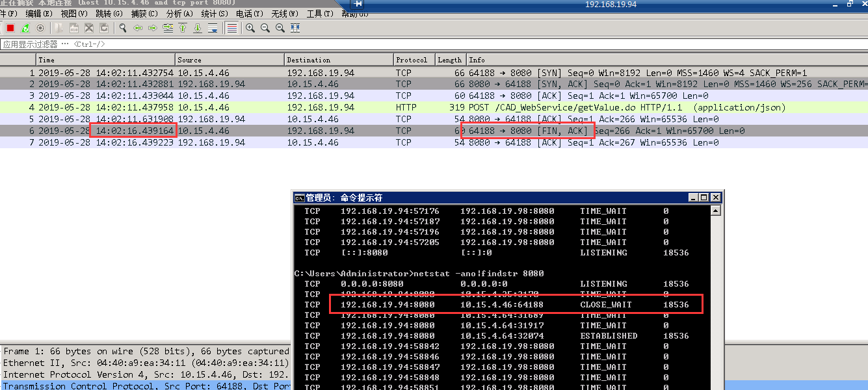This screenshot has width=868, height=390.
Task: Minimize the command prompt window
Action: click(694, 198)
